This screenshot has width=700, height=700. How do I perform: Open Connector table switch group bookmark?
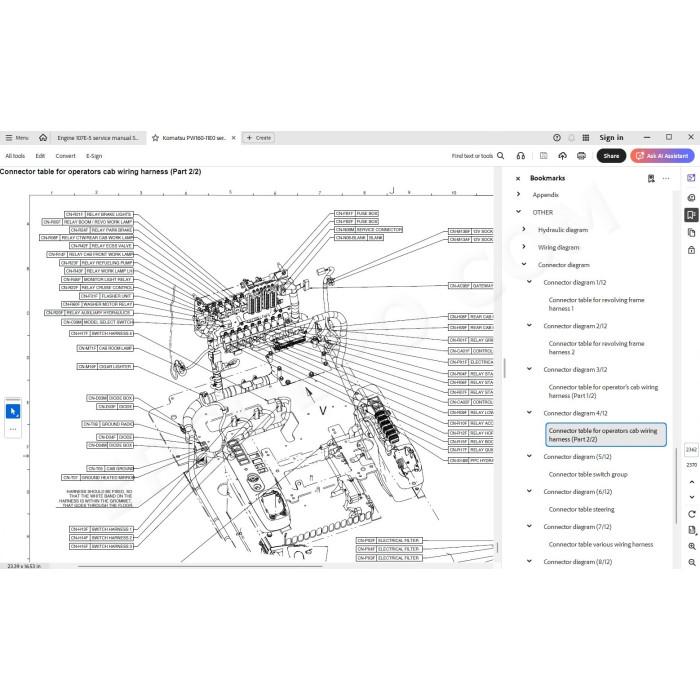[x=588, y=475]
